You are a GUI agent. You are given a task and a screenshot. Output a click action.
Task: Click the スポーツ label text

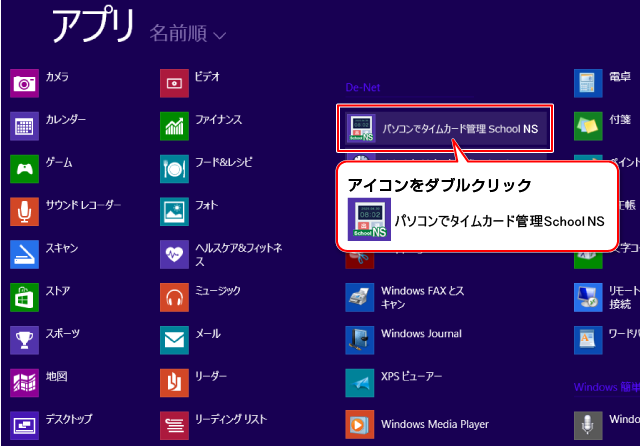click(63, 333)
